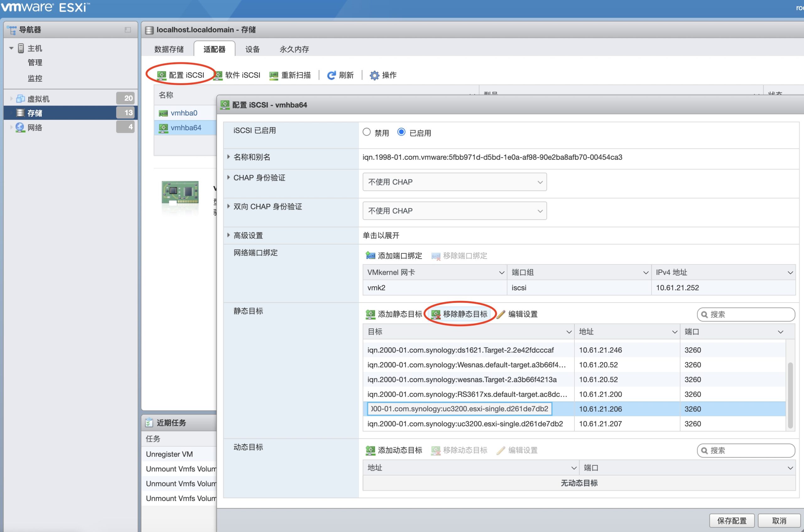Click the Remove port binding icon

(x=436, y=255)
